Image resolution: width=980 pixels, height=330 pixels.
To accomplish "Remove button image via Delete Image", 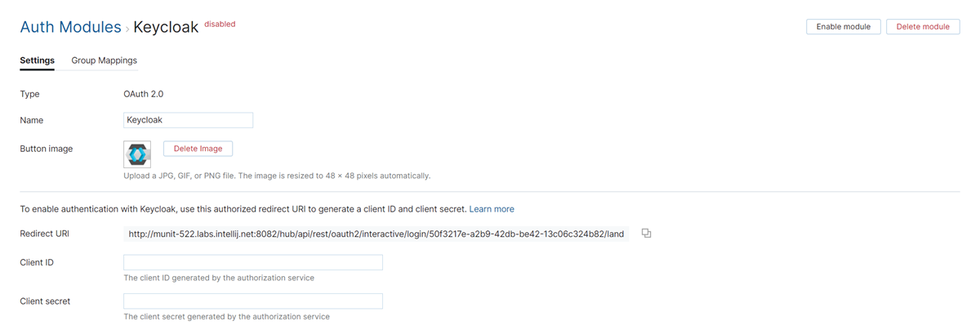I will tap(198, 149).
